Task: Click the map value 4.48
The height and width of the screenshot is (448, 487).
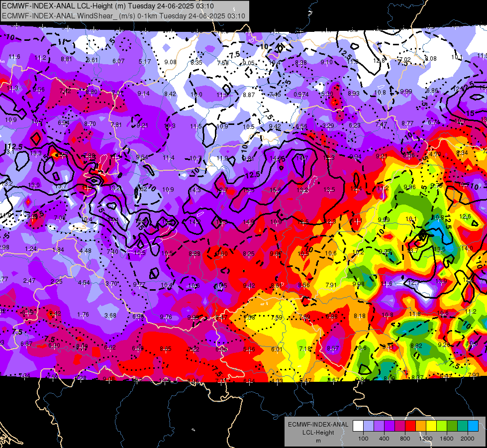Action: (x=86, y=250)
